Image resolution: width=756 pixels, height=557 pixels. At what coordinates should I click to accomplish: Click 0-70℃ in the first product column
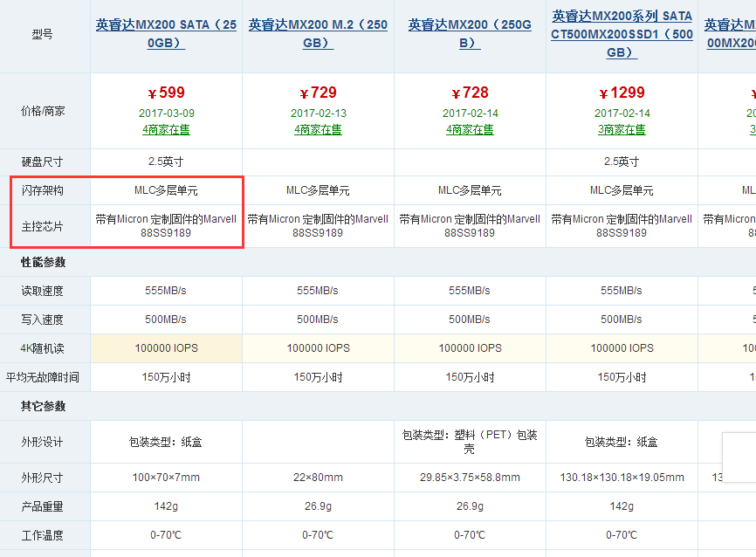(166, 535)
